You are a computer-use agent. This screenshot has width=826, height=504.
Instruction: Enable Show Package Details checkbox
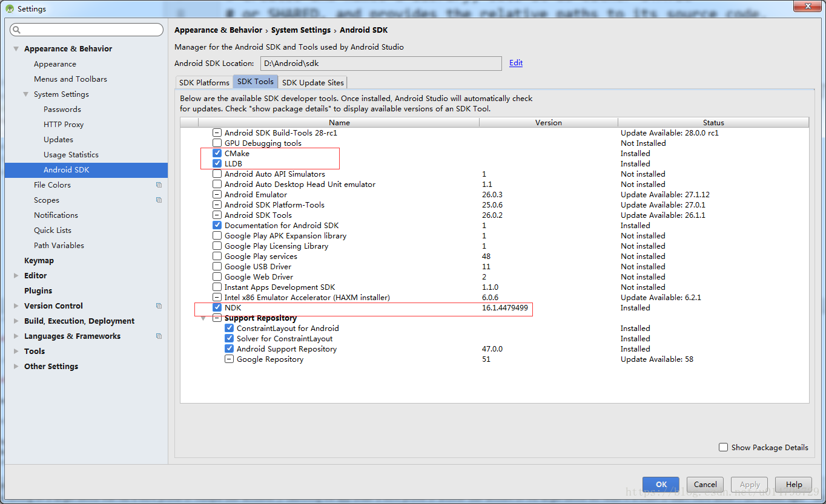[723, 447]
